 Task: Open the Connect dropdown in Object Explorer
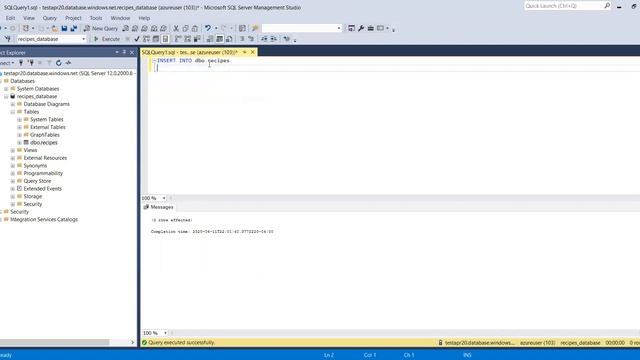tap(7, 63)
